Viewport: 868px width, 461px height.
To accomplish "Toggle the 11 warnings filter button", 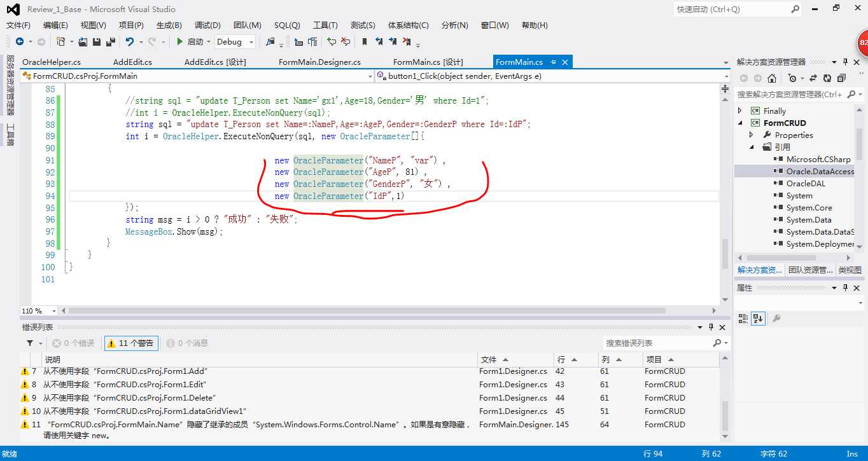I will tap(131, 343).
